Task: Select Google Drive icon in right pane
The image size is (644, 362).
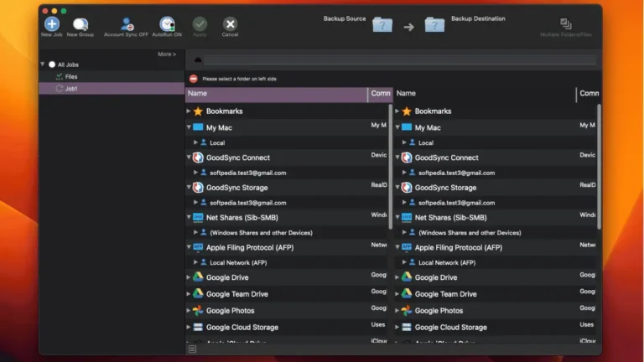Action: click(407, 277)
